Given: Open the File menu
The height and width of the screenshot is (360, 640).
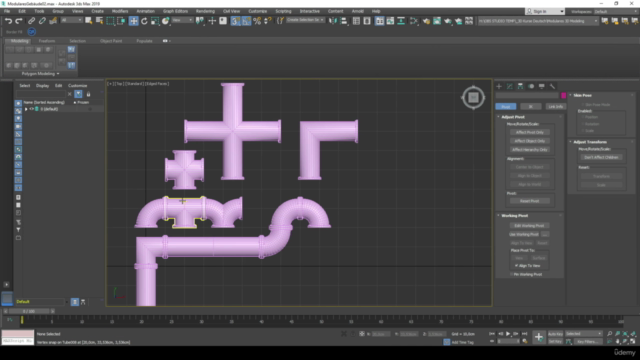Looking at the screenshot, I should click(7, 11).
